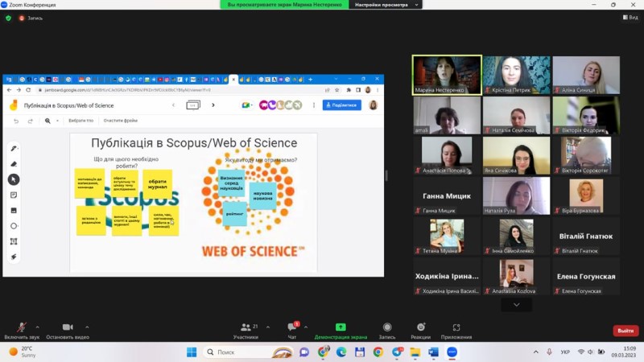Open the Jamboard three-dot more menu

point(314,105)
